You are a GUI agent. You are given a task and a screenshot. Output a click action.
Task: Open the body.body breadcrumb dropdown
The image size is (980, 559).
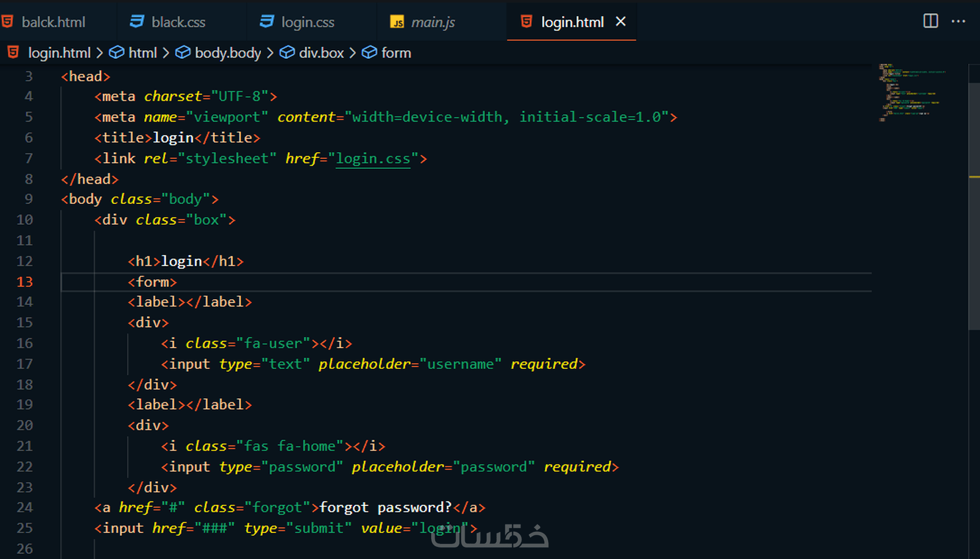point(228,52)
